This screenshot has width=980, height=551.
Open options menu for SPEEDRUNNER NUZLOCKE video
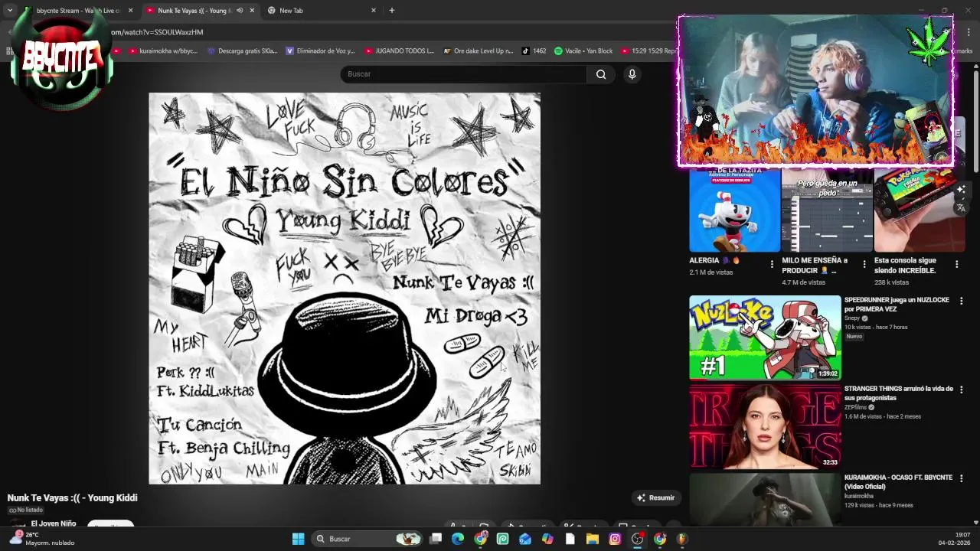pos(961,301)
